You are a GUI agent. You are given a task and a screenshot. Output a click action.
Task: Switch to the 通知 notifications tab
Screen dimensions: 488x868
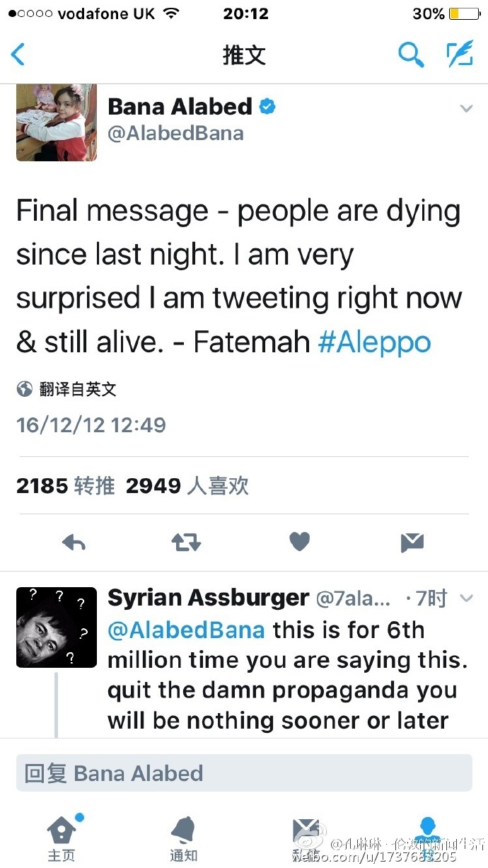pos(184,838)
